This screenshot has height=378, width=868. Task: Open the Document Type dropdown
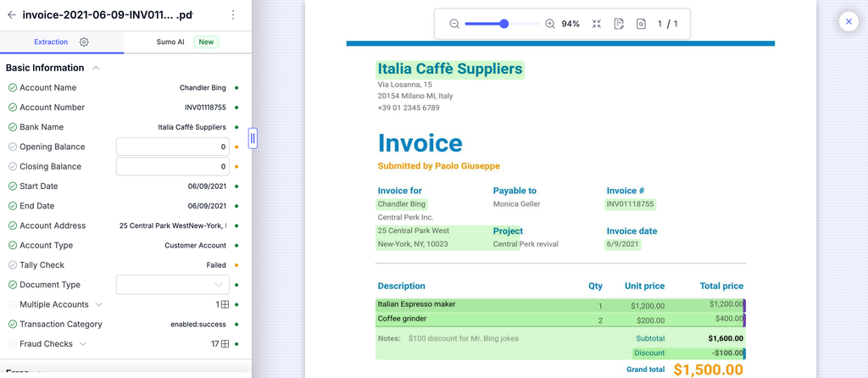point(173,285)
